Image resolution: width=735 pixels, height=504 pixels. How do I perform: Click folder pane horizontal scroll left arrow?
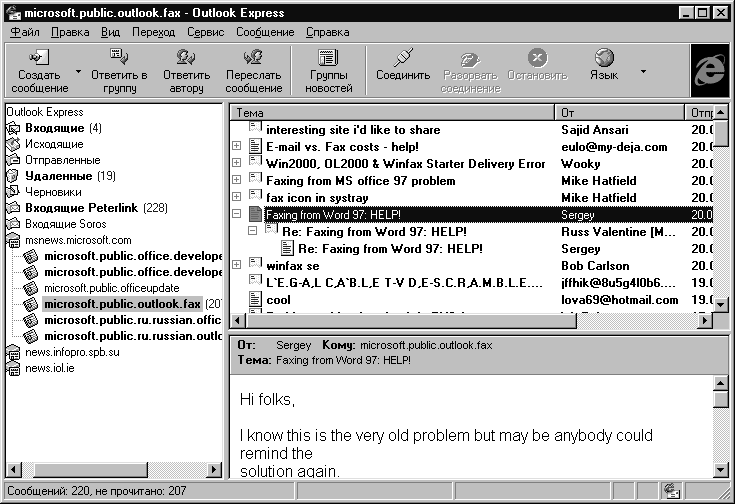14,469
